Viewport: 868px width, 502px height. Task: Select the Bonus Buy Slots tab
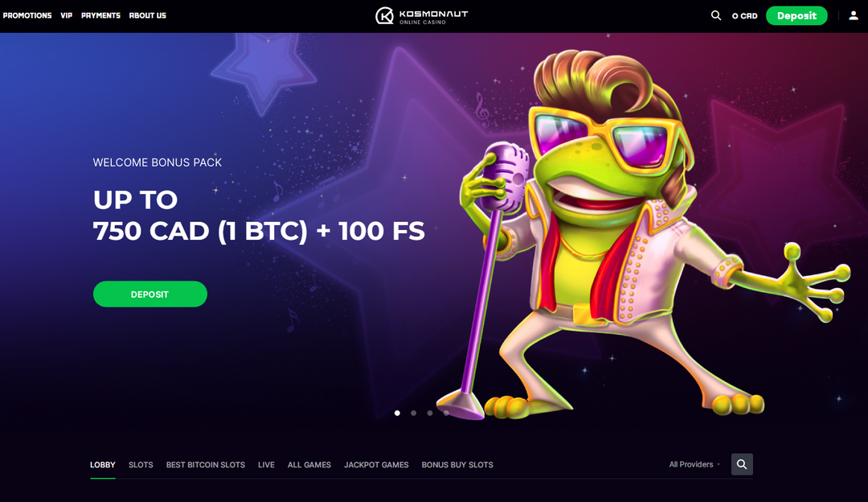tap(457, 465)
